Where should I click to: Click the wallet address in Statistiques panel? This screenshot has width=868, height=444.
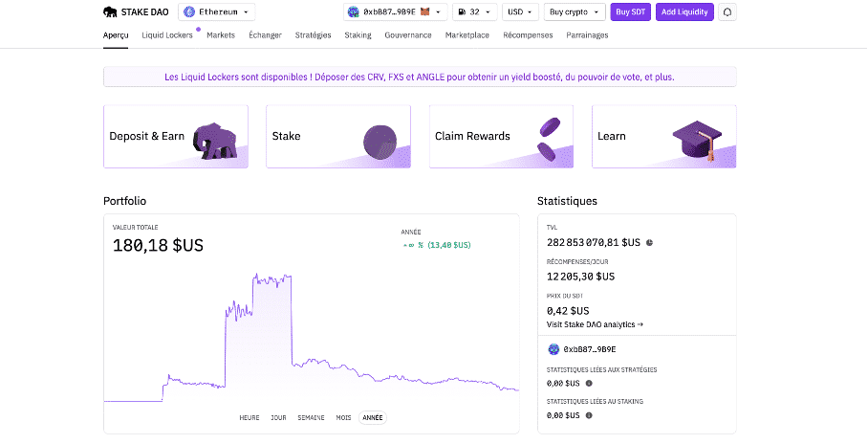click(x=590, y=350)
